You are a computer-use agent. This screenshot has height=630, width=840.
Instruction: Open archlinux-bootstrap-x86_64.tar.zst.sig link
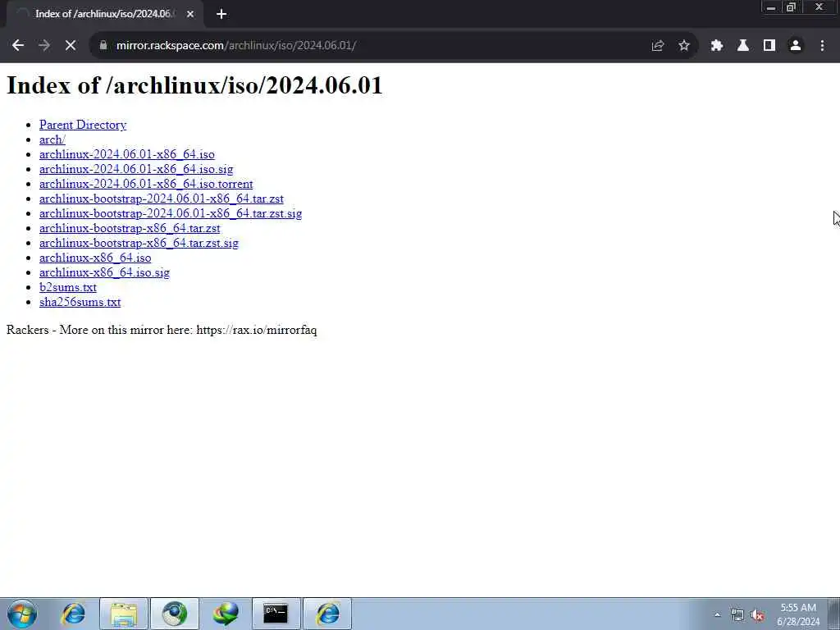pos(139,243)
